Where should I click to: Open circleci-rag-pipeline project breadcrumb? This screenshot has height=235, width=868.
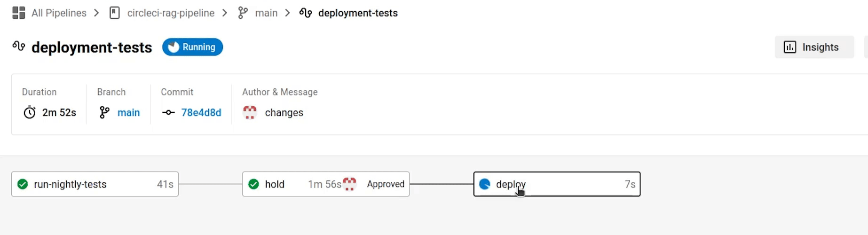click(x=171, y=13)
